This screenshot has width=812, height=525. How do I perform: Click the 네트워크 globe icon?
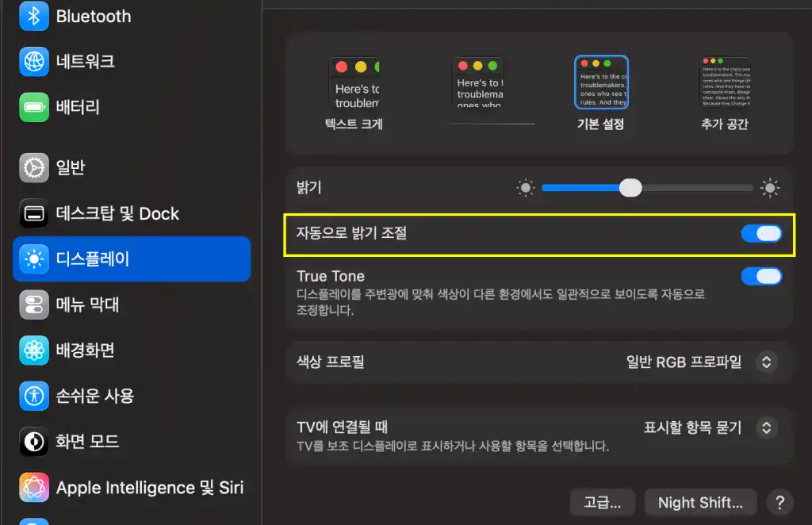(x=34, y=62)
